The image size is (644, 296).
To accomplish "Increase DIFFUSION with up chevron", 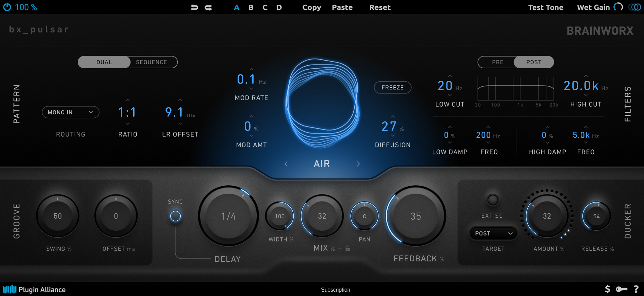I will coord(393,117).
